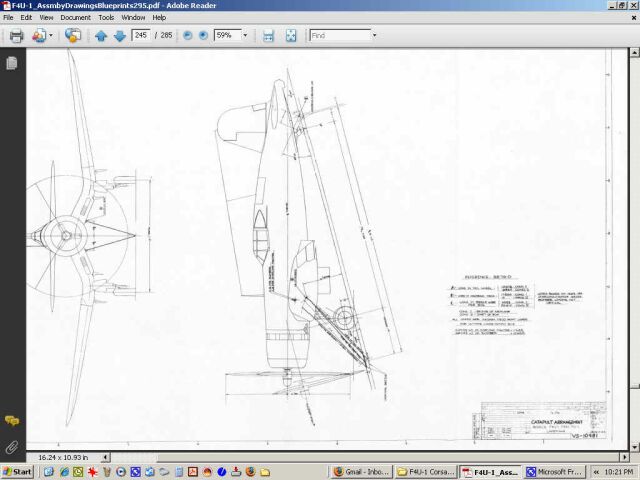Open the Attachments paperclip panel
The image size is (640, 480).
coord(12,447)
